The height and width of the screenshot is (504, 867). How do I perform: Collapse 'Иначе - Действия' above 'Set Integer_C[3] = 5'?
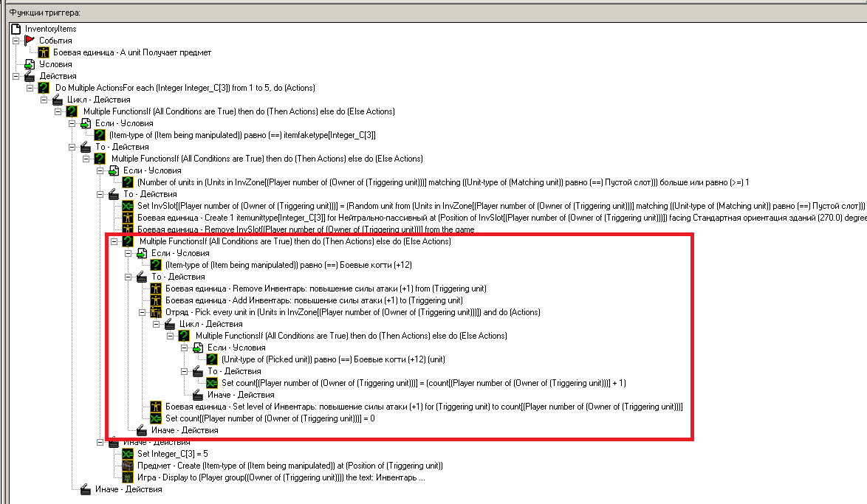100,442
